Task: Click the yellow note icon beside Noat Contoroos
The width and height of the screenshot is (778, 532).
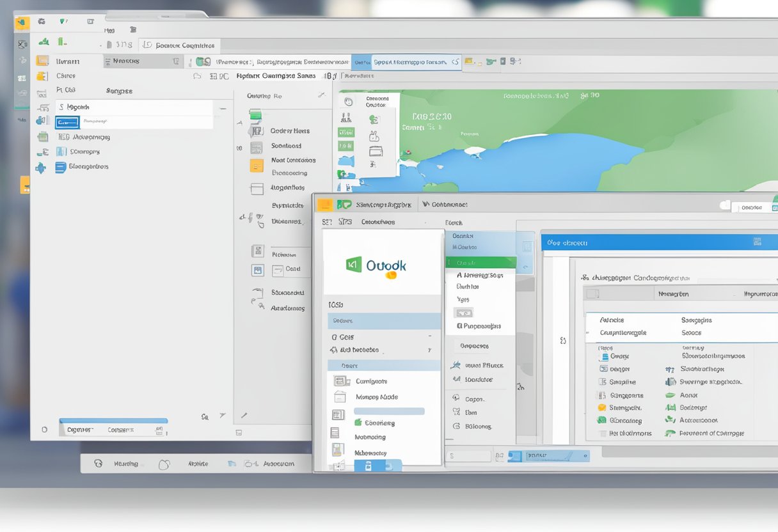Action: [x=256, y=166]
